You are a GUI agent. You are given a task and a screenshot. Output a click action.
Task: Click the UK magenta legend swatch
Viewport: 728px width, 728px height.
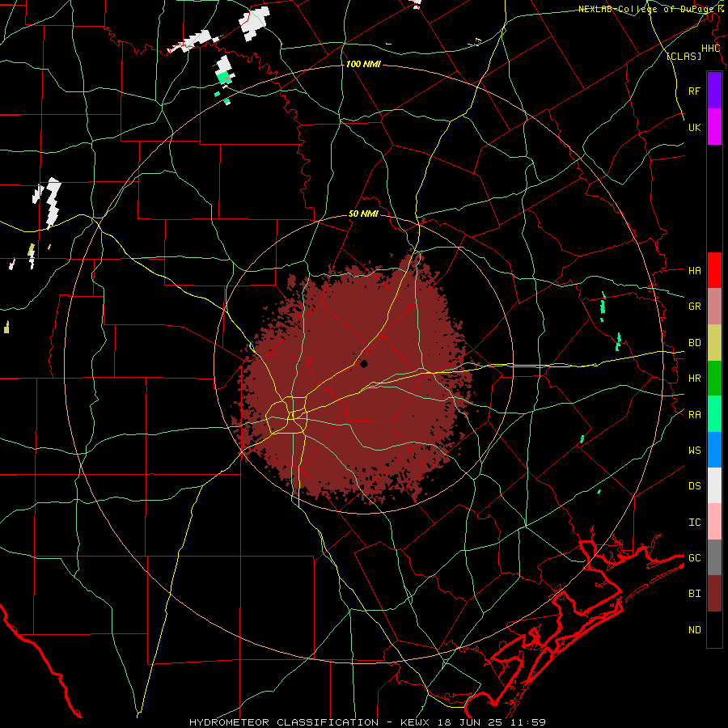click(714, 127)
